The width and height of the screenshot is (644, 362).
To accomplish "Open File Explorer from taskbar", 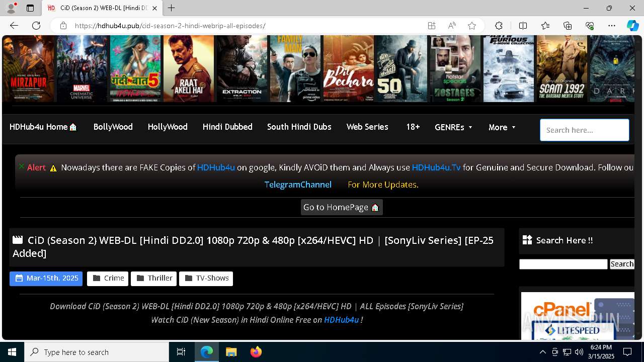I will (x=231, y=352).
